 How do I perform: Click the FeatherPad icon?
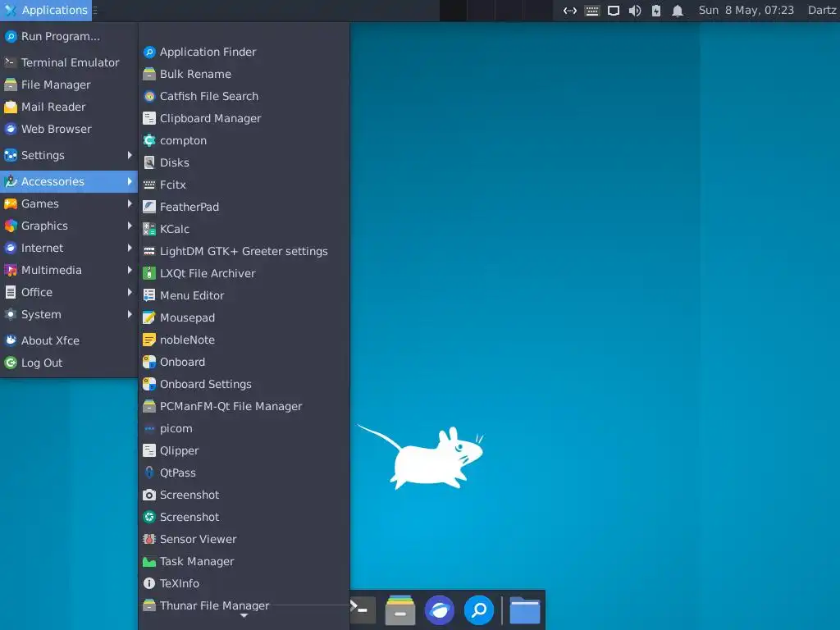click(x=149, y=207)
